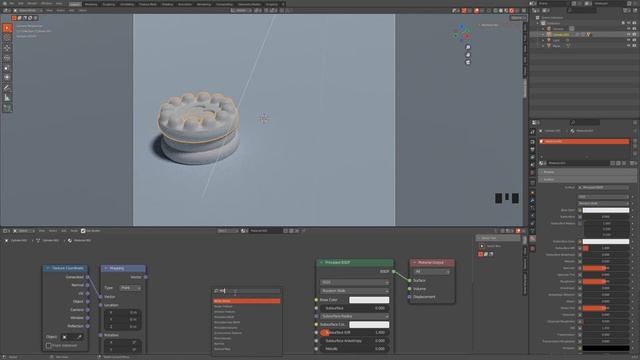640x360 pixels.
Task: Toggle the Use Nodes checkbox
Action: point(83,231)
